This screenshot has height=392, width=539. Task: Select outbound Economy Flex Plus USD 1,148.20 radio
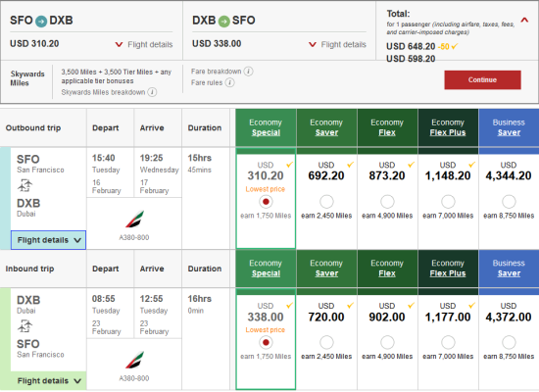pyautogui.click(x=448, y=202)
